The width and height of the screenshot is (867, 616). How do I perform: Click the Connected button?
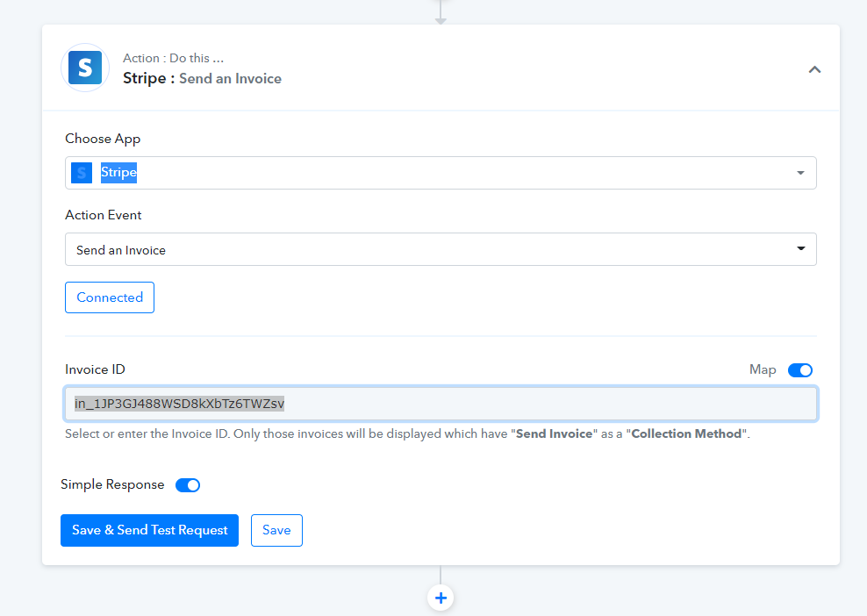[110, 297]
